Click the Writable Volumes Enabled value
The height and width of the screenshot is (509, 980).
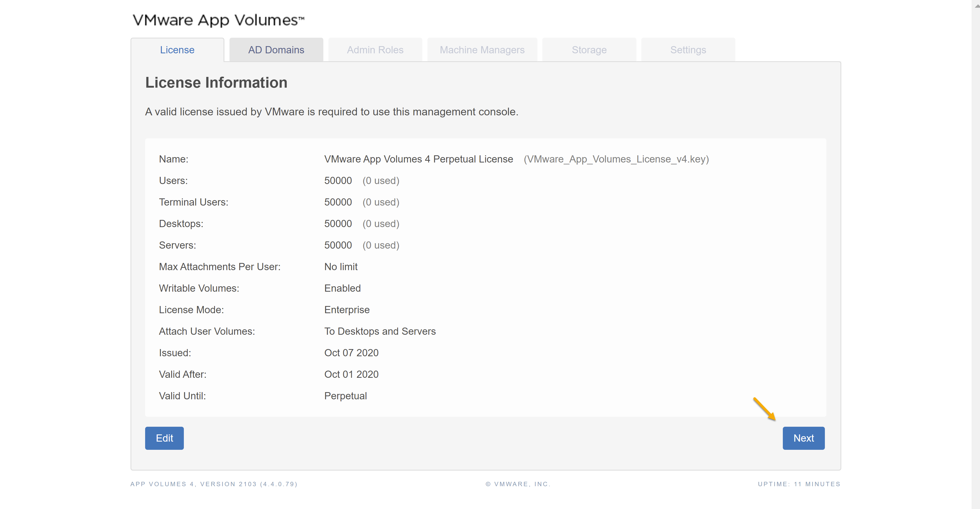tap(342, 288)
